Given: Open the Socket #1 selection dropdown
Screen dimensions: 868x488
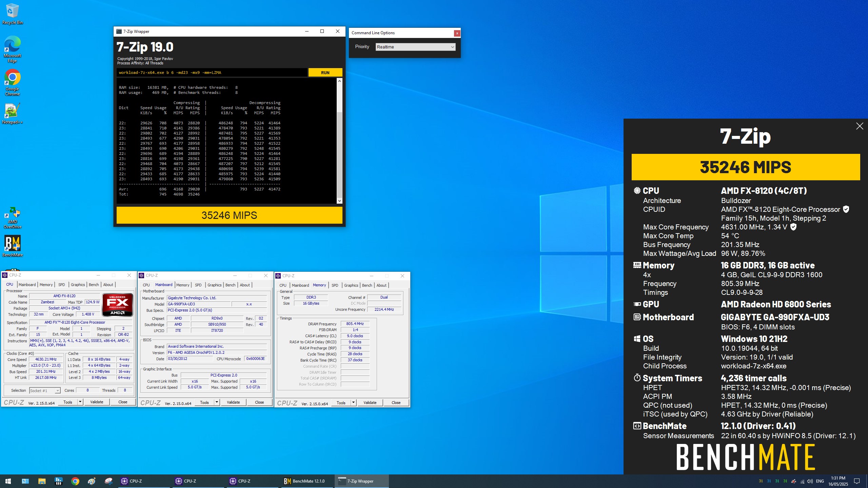Looking at the screenshot, I should click(45, 390).
